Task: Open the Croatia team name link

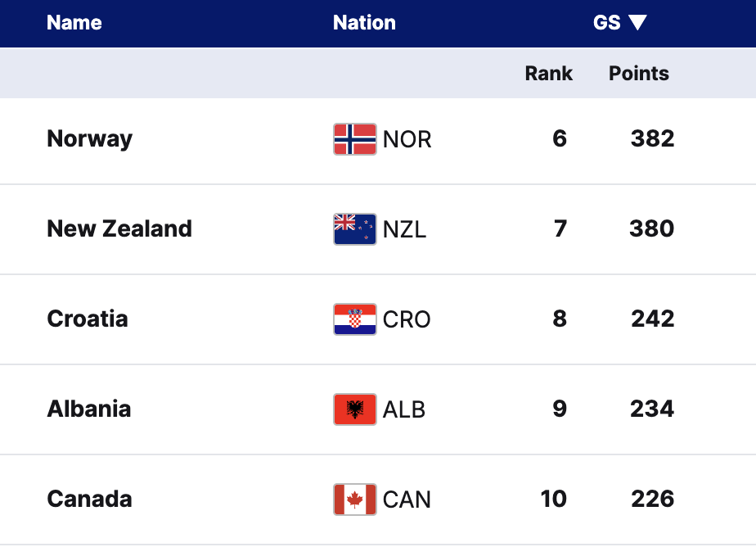Action: tap(88, 319)
